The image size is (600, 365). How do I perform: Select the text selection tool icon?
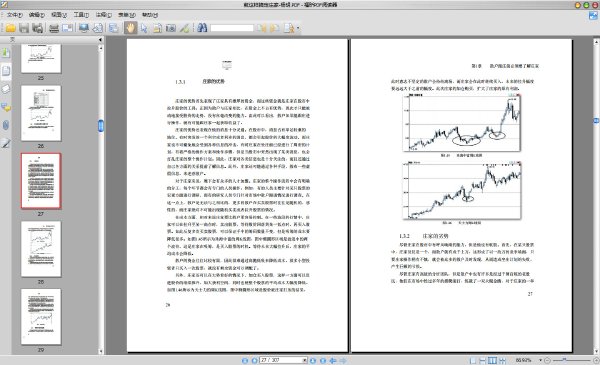tap(157, 28)
